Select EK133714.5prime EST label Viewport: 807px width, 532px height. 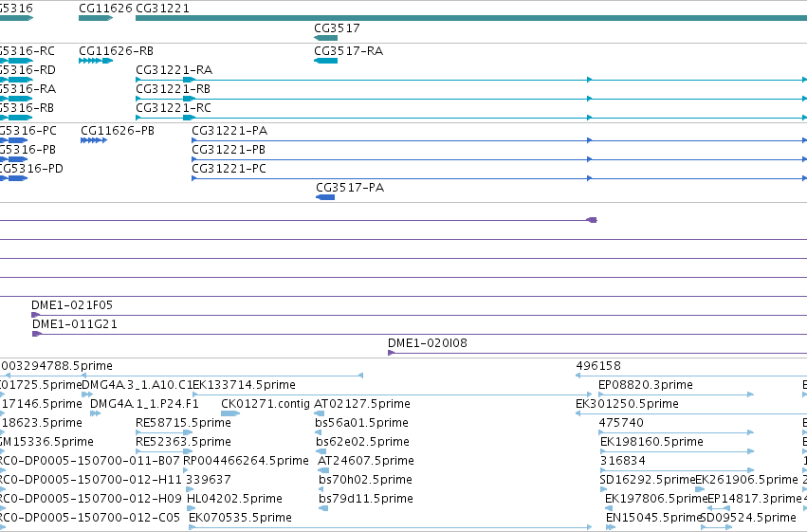click(244, 385)
